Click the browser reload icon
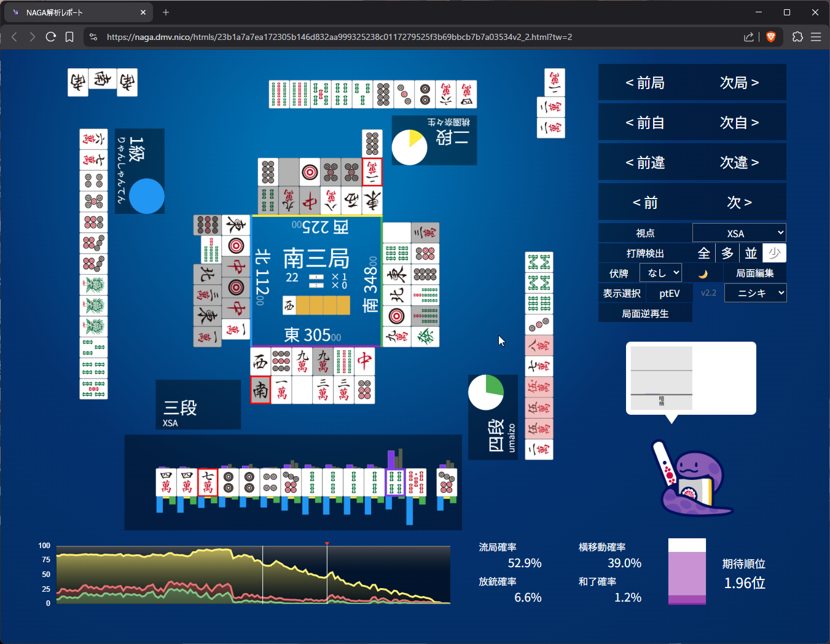The width and height of the screenshot is (830, 644). coord(51,37)
